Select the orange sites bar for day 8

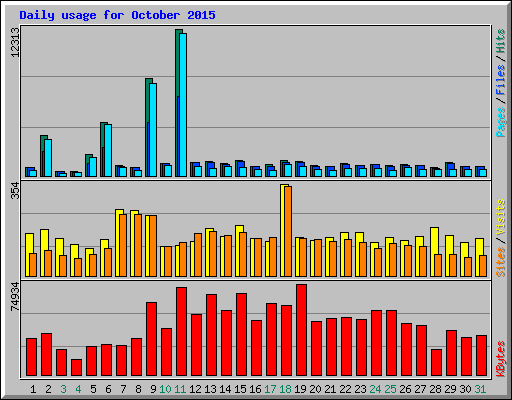[138, 245]
